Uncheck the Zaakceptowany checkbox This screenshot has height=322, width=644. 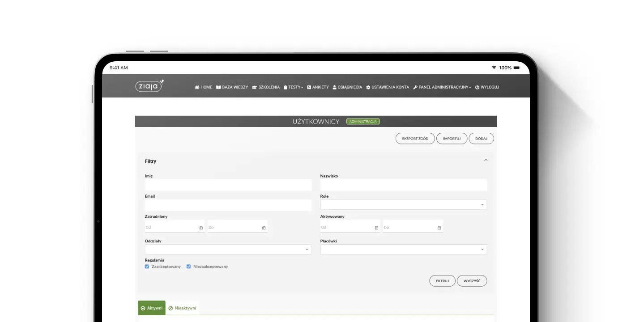(147, 266)
